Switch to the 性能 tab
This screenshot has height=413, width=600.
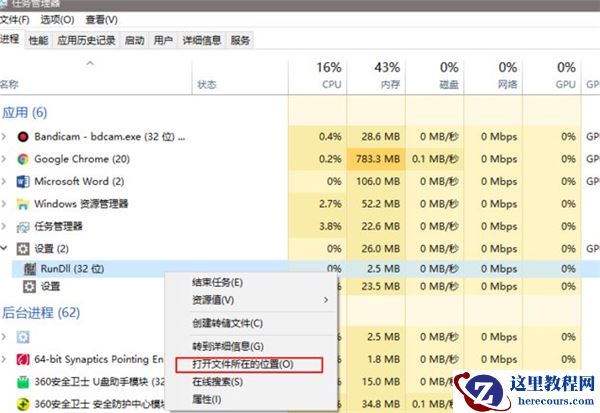pyautogui.click(x=38, y=40)
